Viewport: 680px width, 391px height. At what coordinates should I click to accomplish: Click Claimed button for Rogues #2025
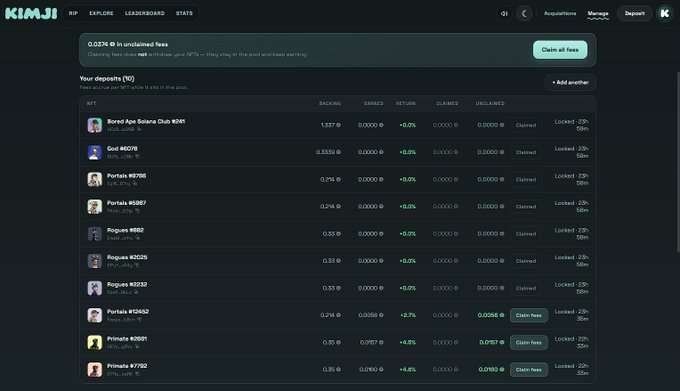pos(526,261)
